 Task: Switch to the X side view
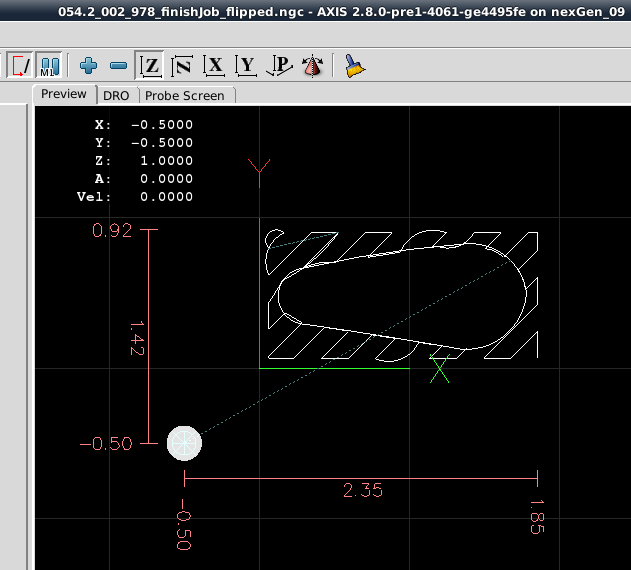pyautogui.click(x=214, y=66)
